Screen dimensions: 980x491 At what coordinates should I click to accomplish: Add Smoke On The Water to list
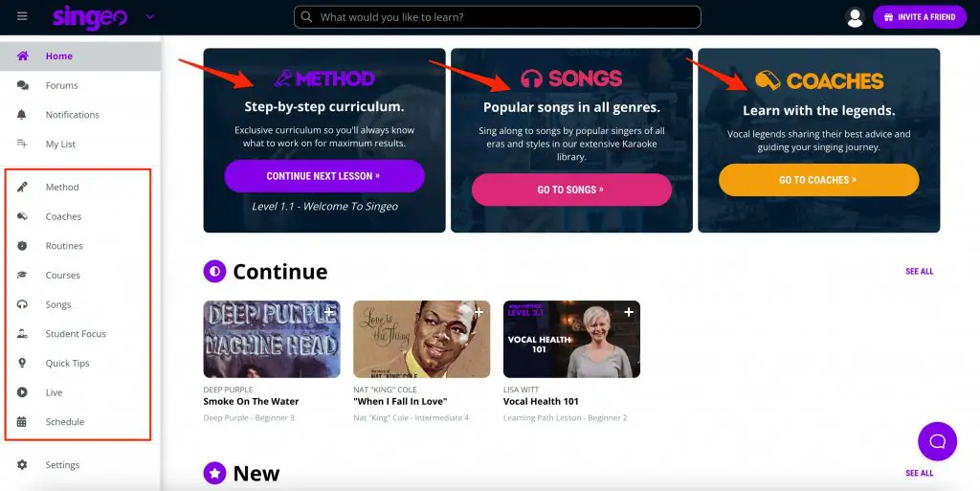coord(329,312)
